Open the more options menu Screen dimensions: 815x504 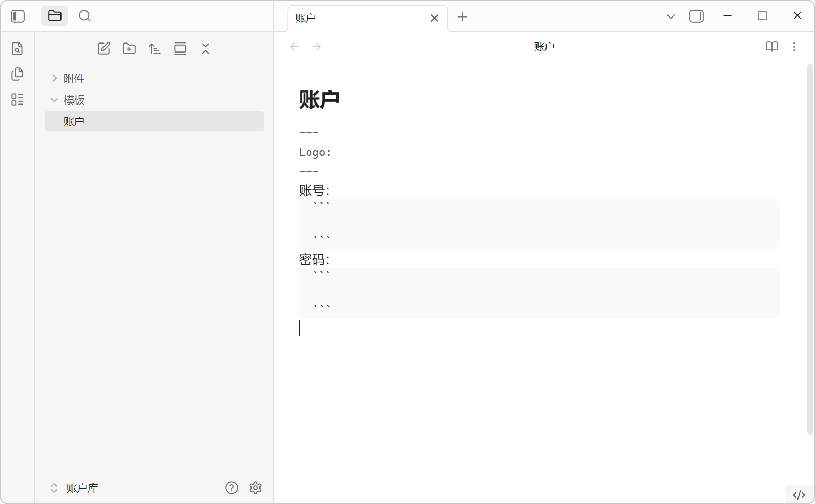pos(794,47)
